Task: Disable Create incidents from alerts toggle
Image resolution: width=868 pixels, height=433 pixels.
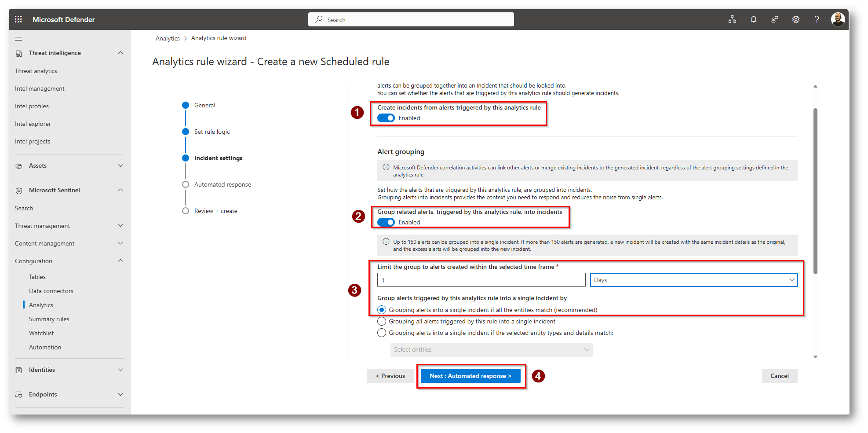Action: pyautogui.click(x=386, y=118)
